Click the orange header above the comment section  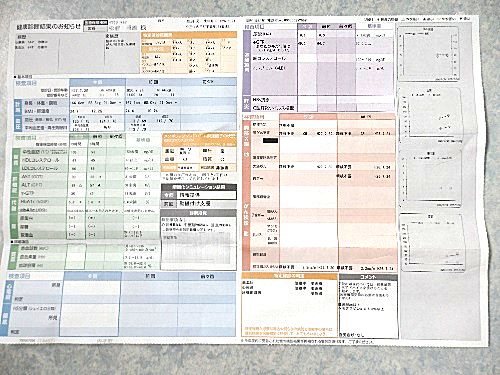(x=290, y=276)
